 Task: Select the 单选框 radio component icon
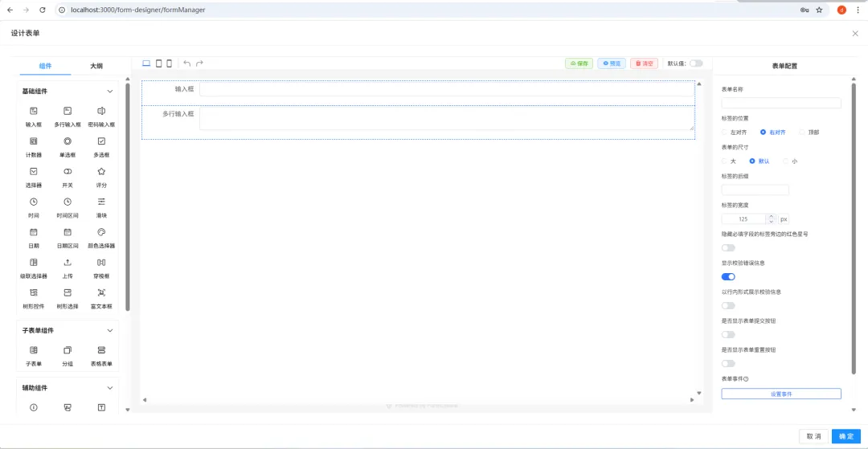tap(68, 141)
